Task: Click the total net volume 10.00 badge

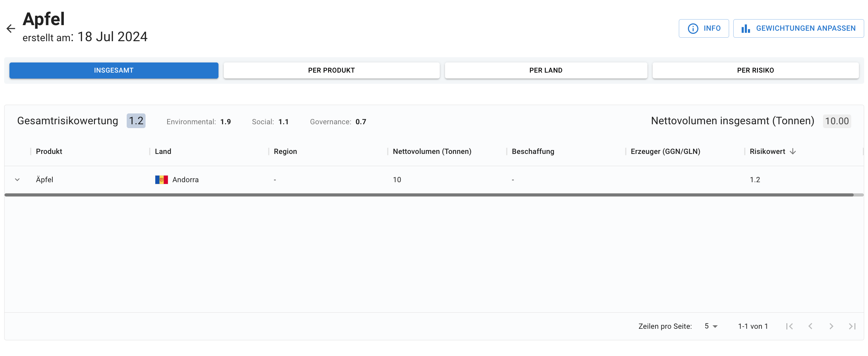Action: (x=837, y=121)
